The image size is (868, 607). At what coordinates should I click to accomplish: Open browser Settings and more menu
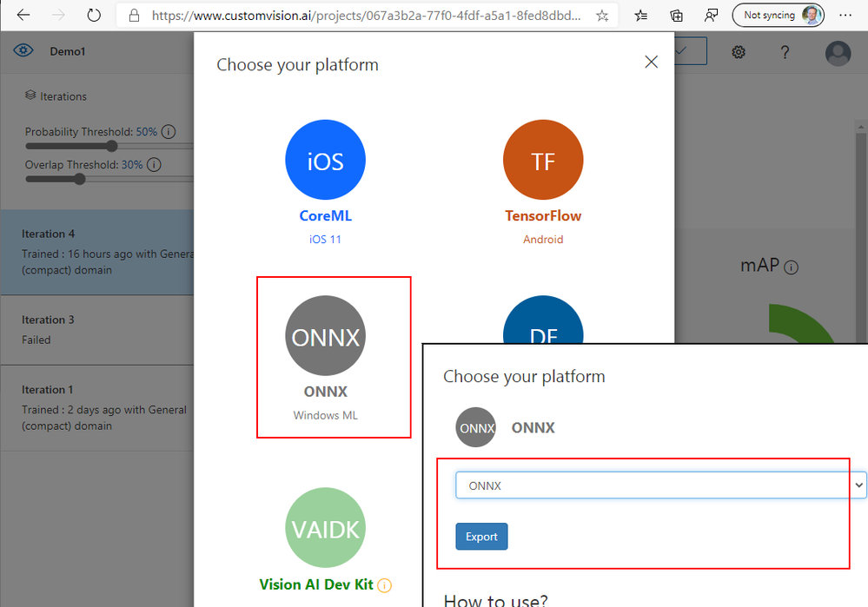(x=845, y=15)
